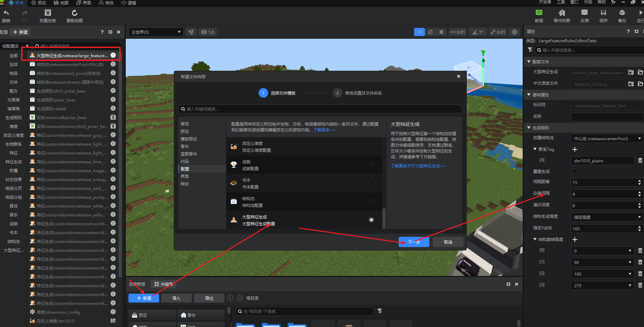The image size is (644, 327).
Task: Open the 特效 top tab
Action: point(106,3)
